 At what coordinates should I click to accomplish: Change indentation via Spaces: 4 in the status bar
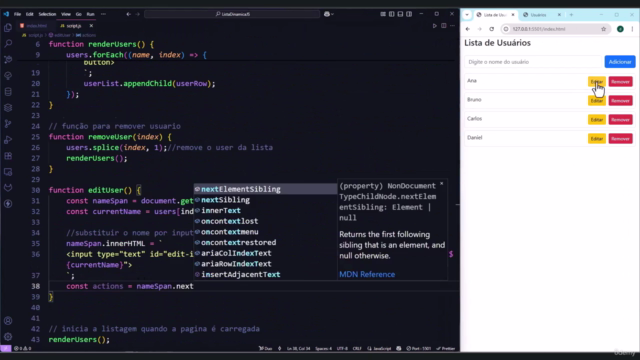tap(323, 349)
